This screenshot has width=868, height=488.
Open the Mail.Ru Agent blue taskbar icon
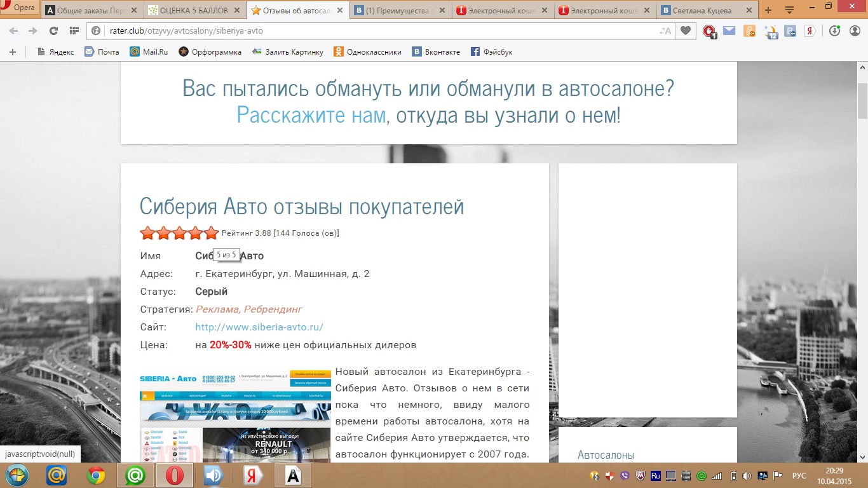(58, 475)
